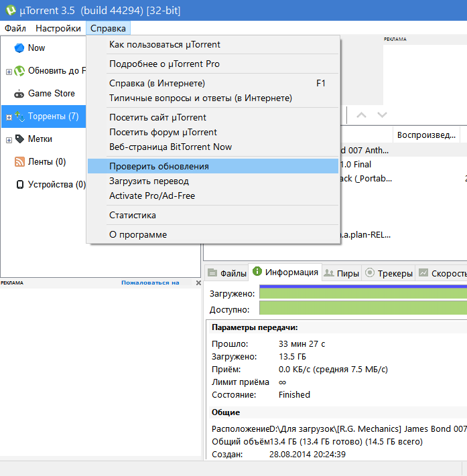This screenshot has width=467, height=476.
Task: Open Статистика from the menu
Action: click(212, 215)
